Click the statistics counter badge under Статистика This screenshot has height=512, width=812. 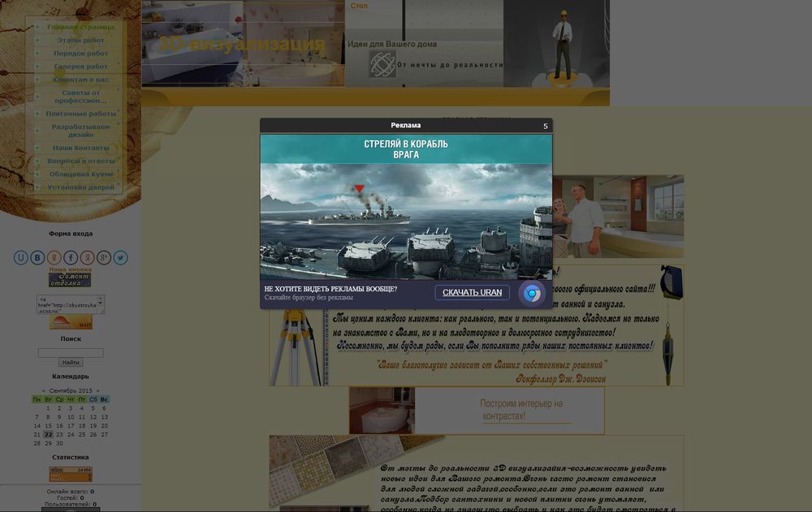point(71,474)
